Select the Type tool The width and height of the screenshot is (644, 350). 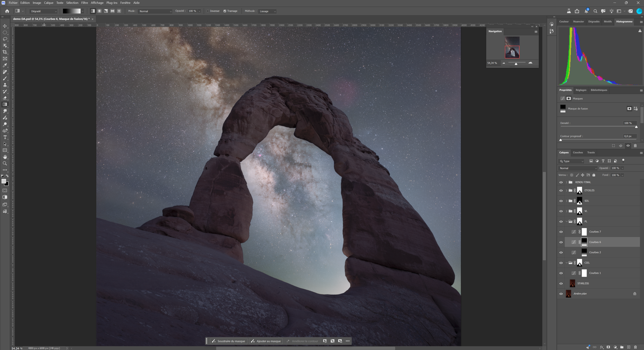(x=5, y=137)
